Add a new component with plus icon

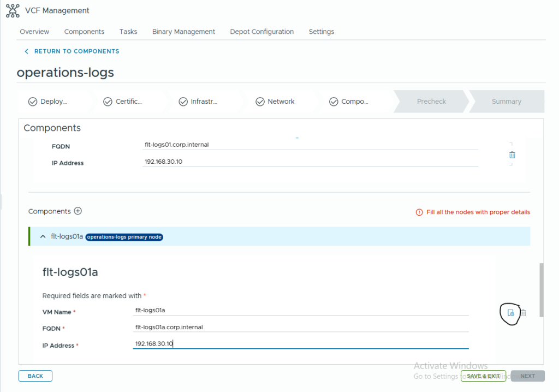[x=78, y=211]
